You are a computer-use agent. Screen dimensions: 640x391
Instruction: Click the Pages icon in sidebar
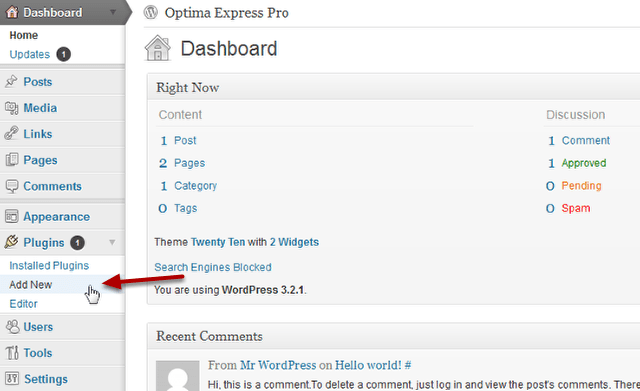click(x=11, y=160)
